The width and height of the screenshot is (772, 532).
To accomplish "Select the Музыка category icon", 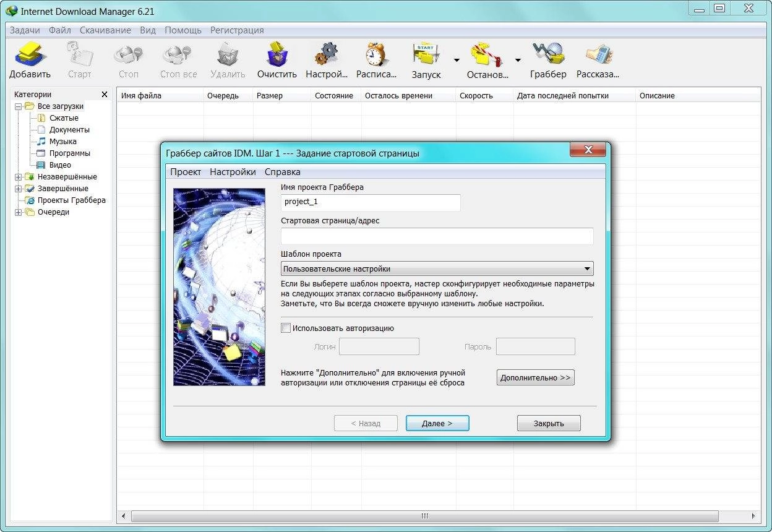I will pos(41,142).
